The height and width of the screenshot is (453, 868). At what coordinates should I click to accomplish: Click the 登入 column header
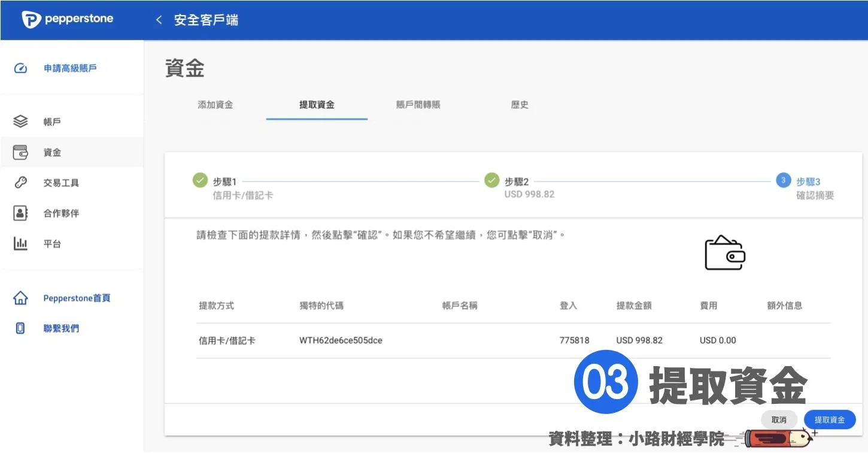pos(568,306)
